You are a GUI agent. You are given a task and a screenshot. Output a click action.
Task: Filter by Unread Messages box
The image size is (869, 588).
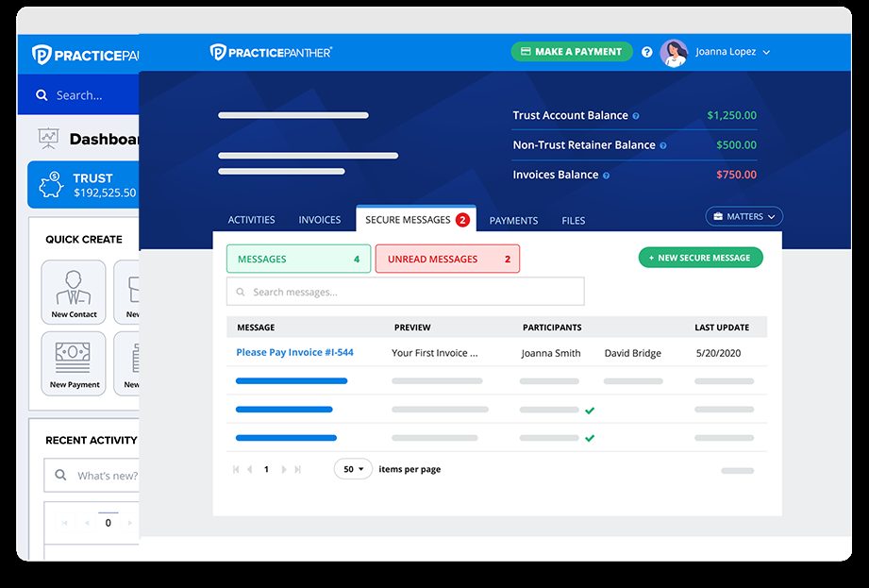click(447, 259)
